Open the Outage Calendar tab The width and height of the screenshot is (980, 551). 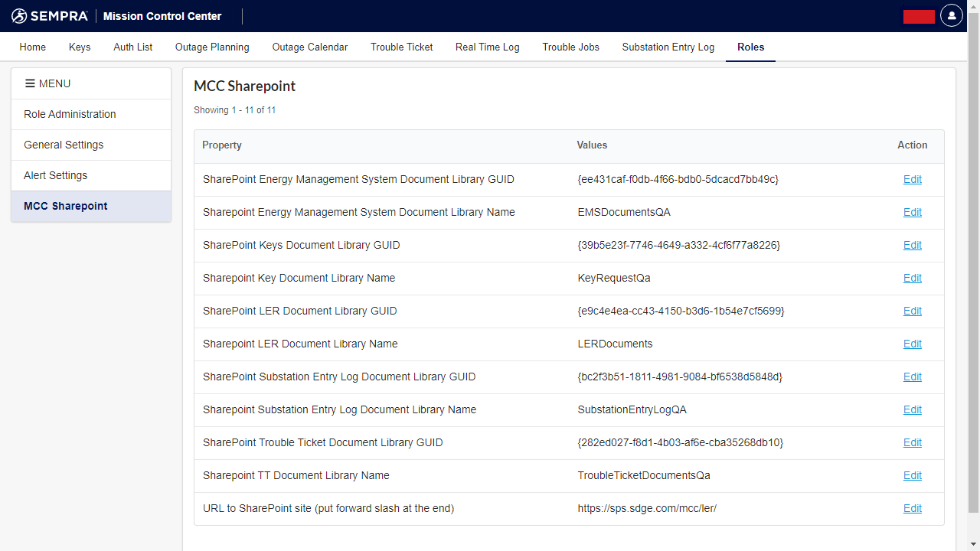click(309, 47)
